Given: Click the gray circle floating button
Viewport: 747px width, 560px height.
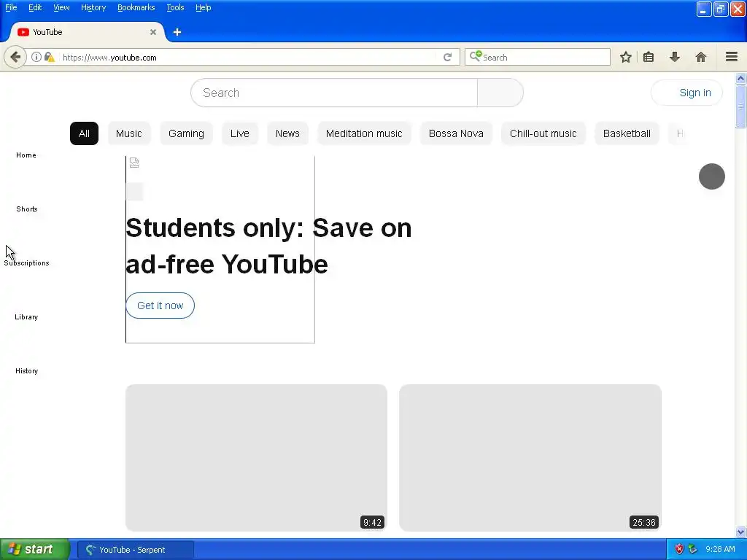Looking at the screenshot, I should (x=712, y=176).
